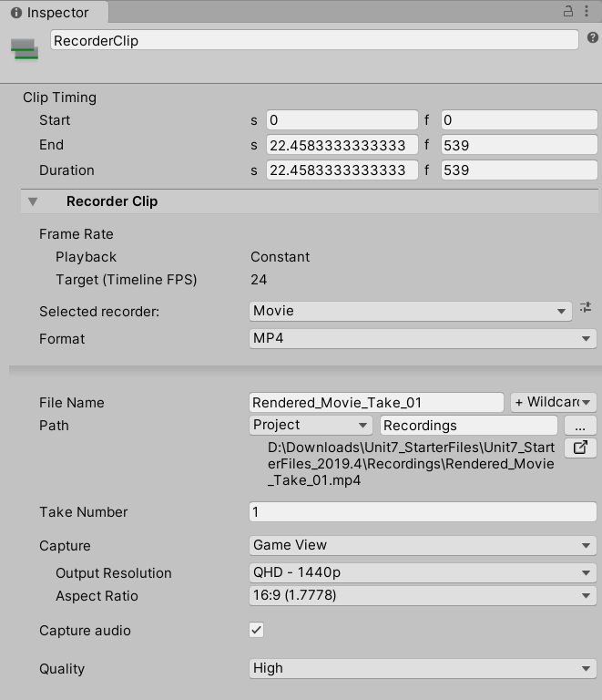The height and width of the screenshot is (700, 602).
Task: Change the Output Resolution dropdown
Action: tap(423, 573)
